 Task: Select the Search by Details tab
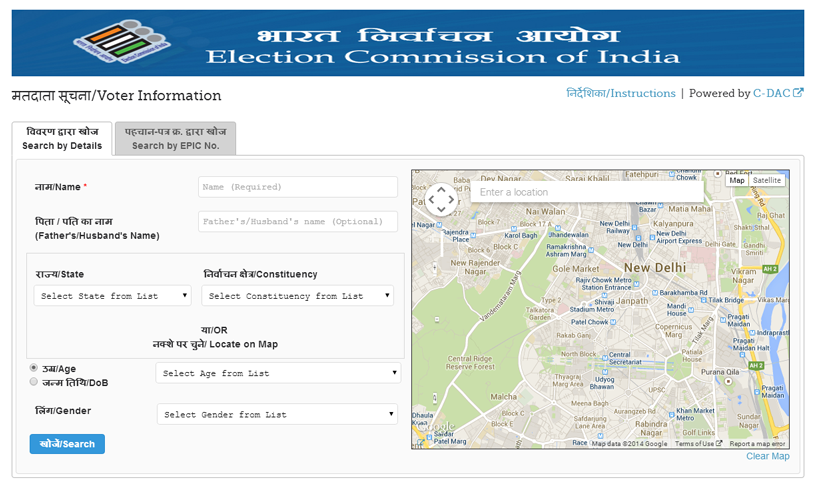(62, 139)
